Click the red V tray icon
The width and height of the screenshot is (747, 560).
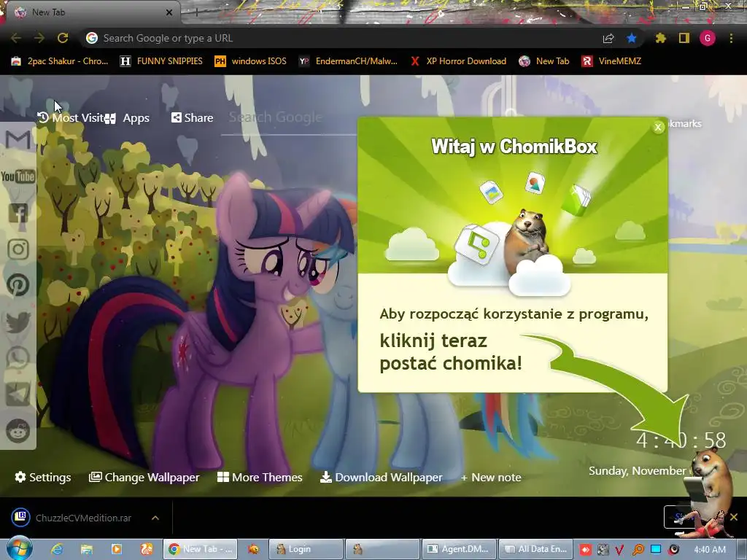point(619,550)
